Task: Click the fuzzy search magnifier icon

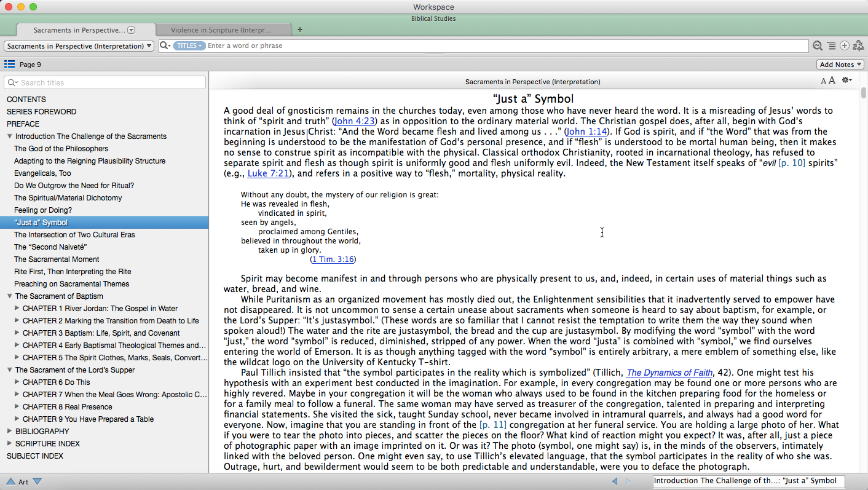Action: click(817, 45)
